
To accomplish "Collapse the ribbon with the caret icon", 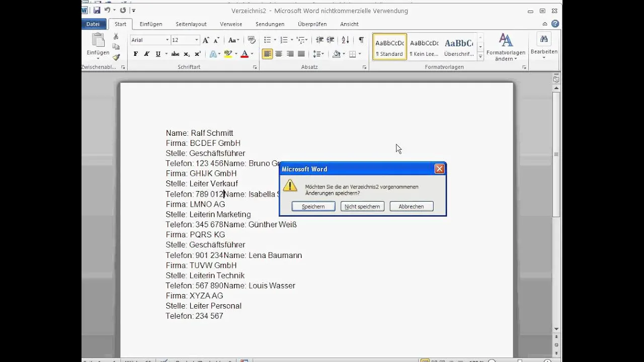I will tap(545, 24).
